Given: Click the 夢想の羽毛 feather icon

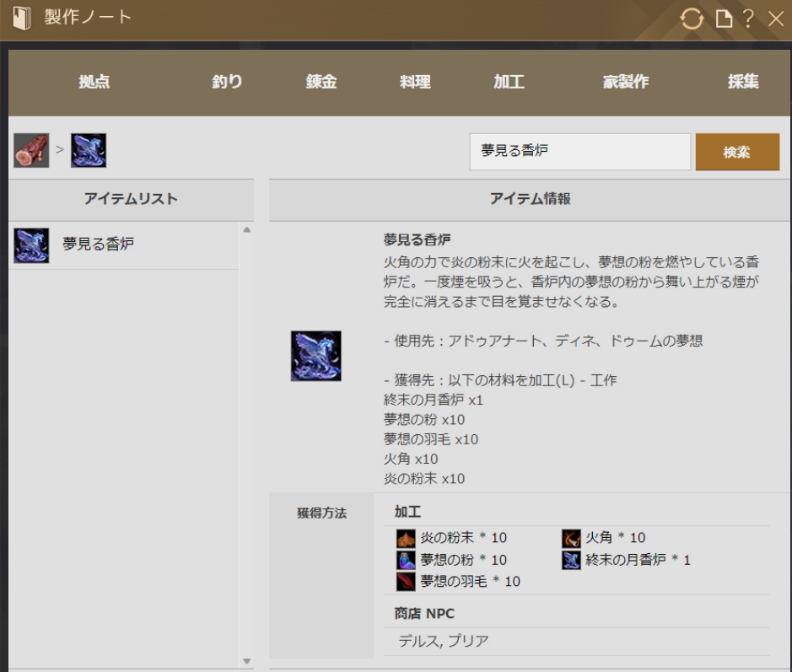Looking at the screenshot, I should tap(407, 582).
